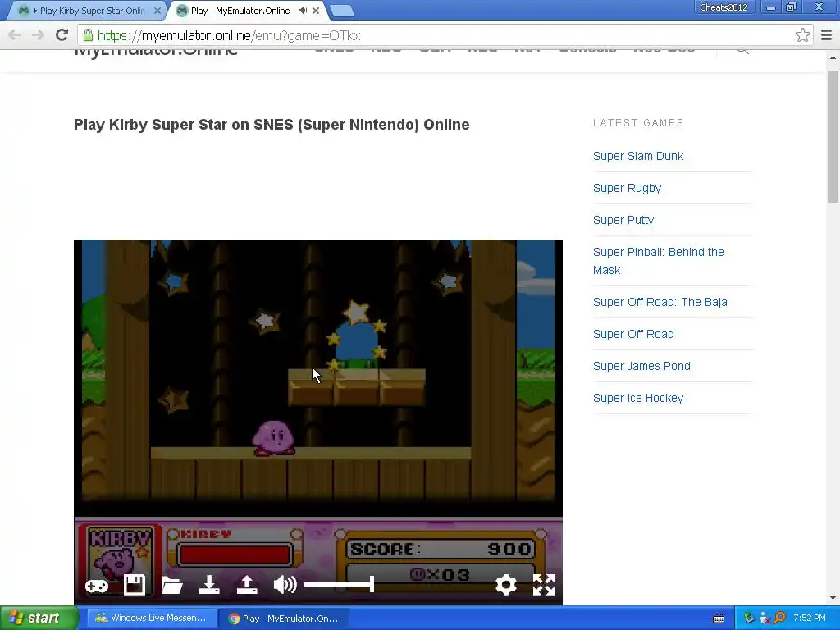
Task: Close the Play Kirby Super Star tab
Action: (x=157, y=11)
